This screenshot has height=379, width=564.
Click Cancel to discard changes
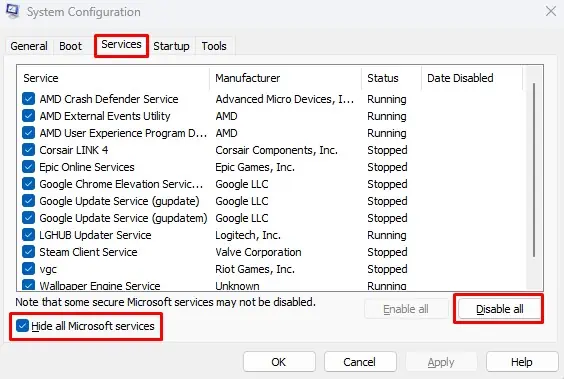pos(360,362)
